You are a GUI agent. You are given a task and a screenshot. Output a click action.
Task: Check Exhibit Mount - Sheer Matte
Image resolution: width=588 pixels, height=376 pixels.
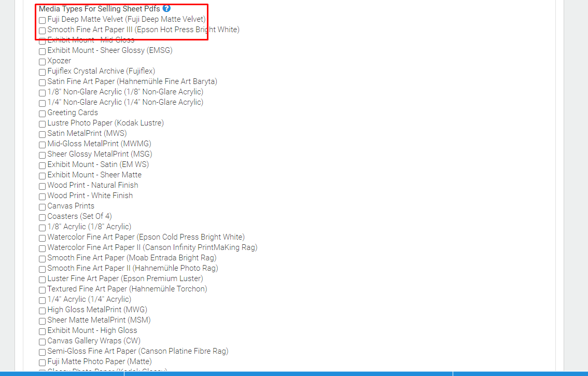[43, 176]
